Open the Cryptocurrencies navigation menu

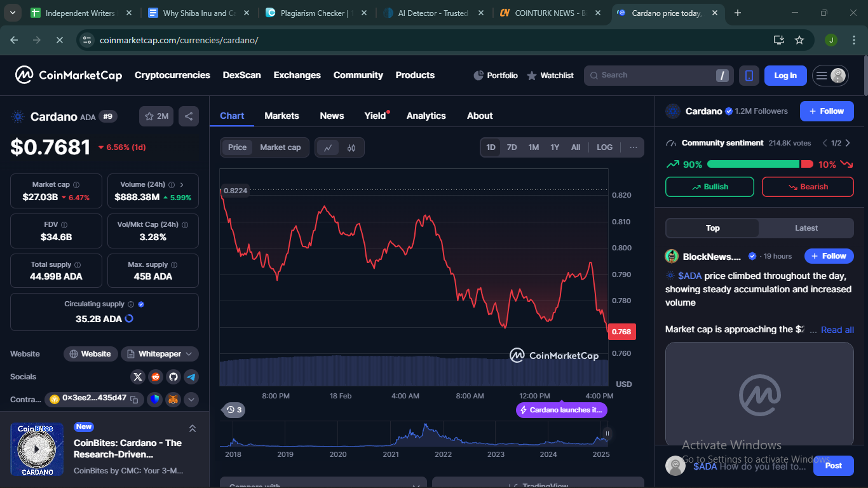172,75
